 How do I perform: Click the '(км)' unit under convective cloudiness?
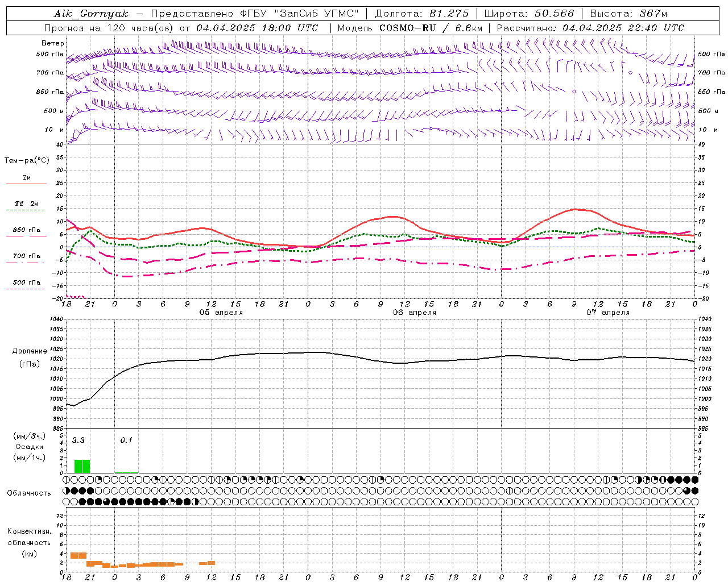coord(29,554)
